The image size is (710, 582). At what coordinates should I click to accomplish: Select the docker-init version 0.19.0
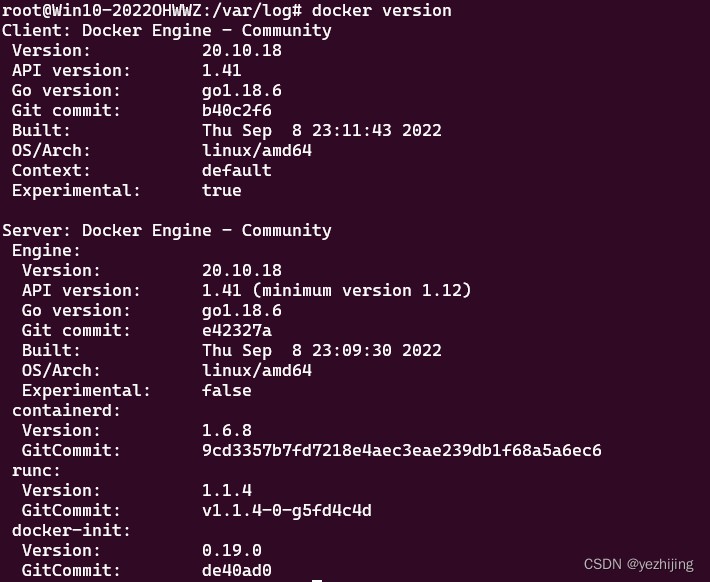pos(231,550)
